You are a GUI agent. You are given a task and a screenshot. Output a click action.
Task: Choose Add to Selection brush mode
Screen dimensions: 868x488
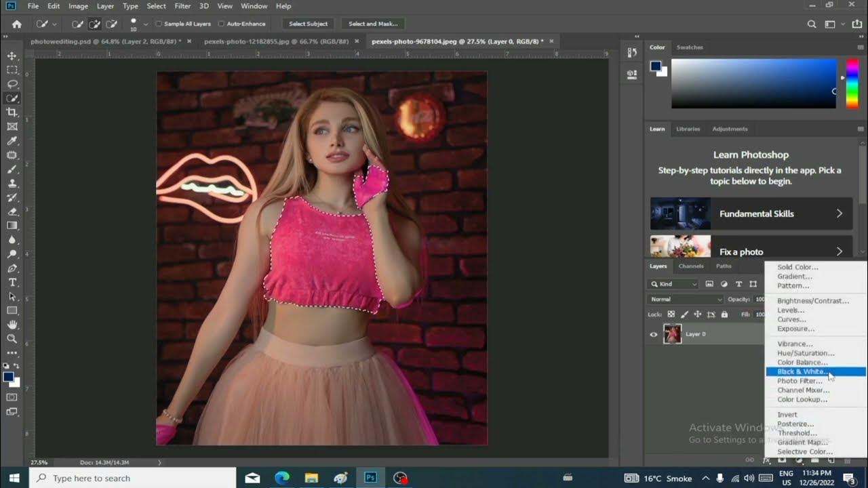coord(94,24)
